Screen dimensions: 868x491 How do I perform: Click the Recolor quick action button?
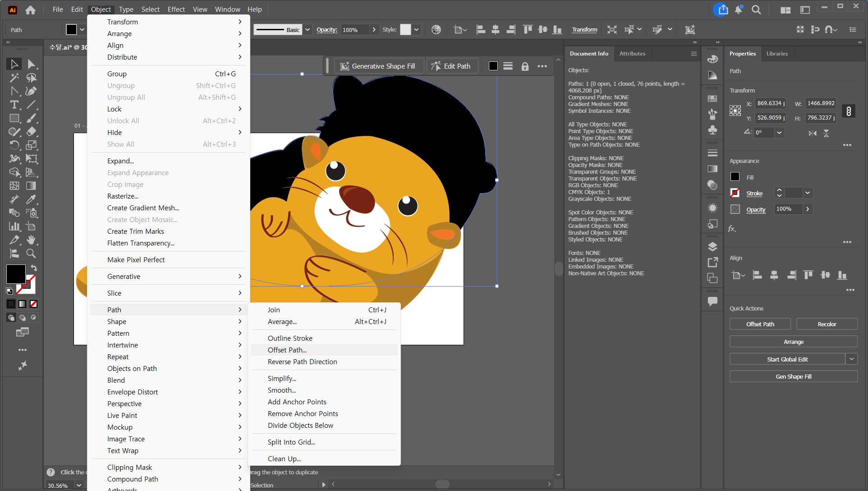827,324
